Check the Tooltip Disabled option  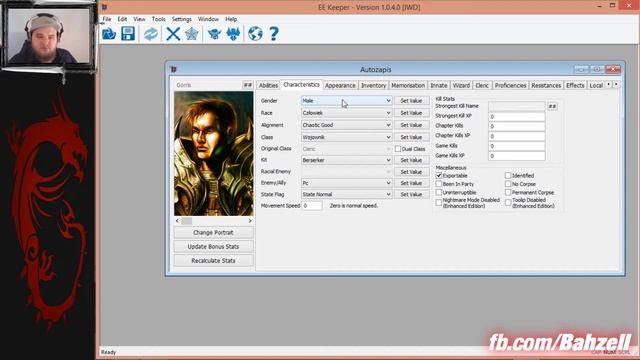pos(508,202)
